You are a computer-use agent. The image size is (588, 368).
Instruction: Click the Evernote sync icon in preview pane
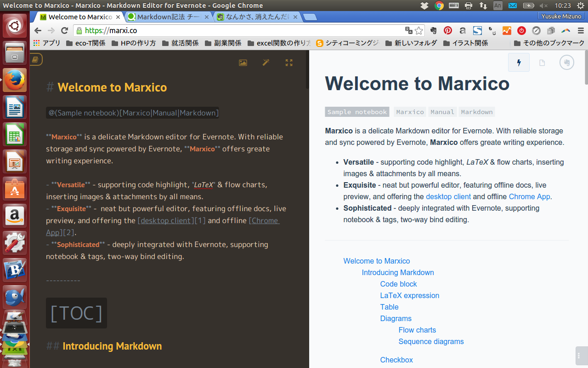(x=566, y=62)
